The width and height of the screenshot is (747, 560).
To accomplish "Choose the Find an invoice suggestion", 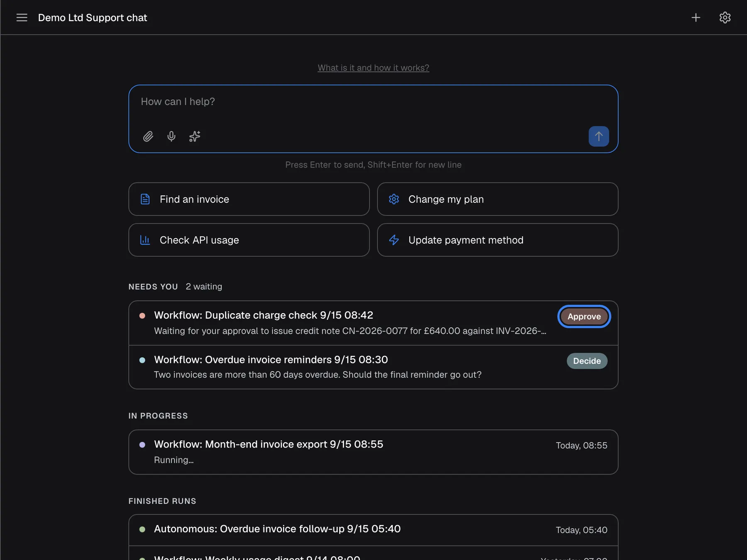I will 249,199.
